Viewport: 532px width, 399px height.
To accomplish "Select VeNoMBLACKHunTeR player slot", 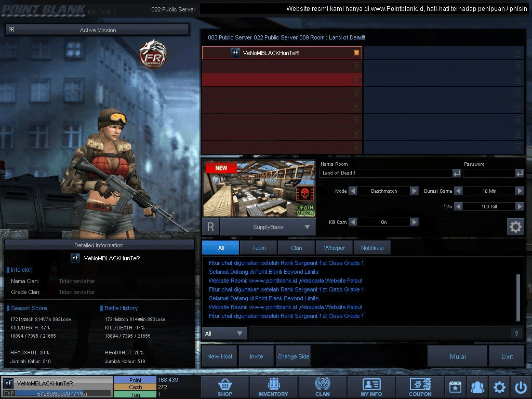I will coord(282,52).
